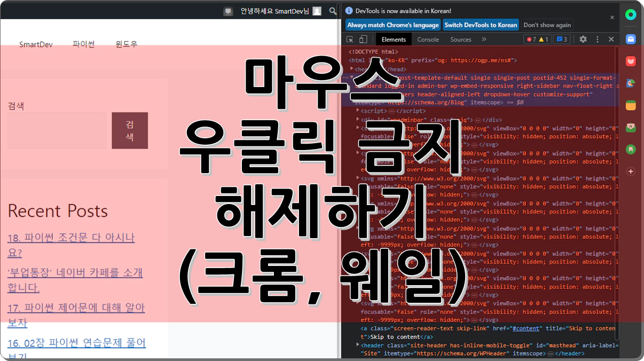Image resolution: width=644 pixels, height=361 pixels.
Task: Open 윈도우 navigation menu item
Action: coord(127,44)
